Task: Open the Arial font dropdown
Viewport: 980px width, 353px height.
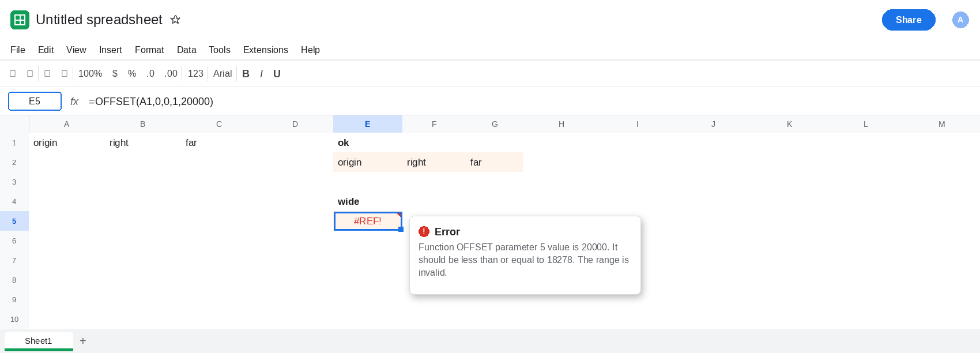Action: tap(223, 74)
